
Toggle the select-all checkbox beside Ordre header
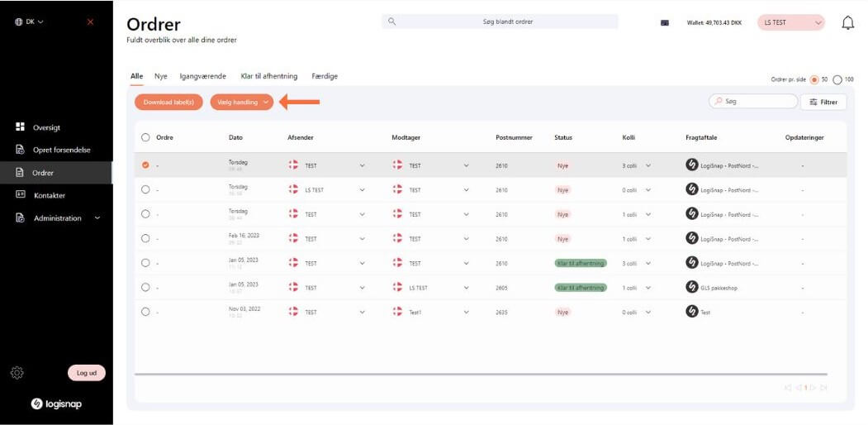point(145,137)
